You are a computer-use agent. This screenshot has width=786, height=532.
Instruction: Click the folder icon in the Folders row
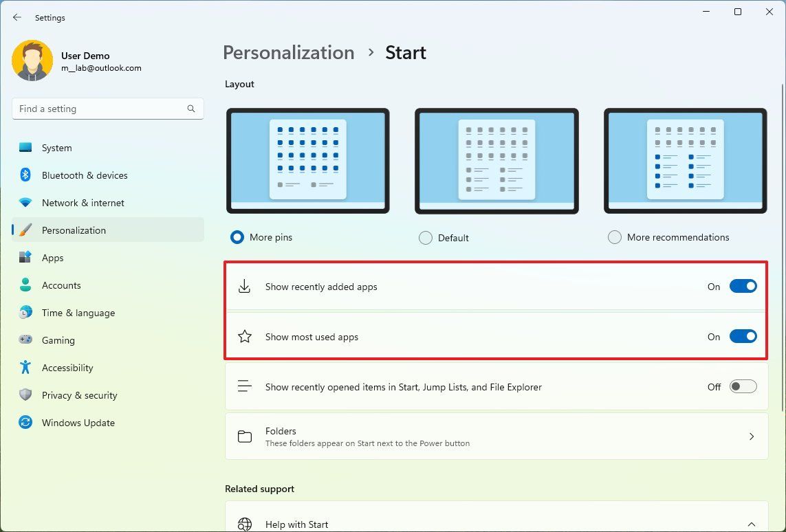click(244, 436)
